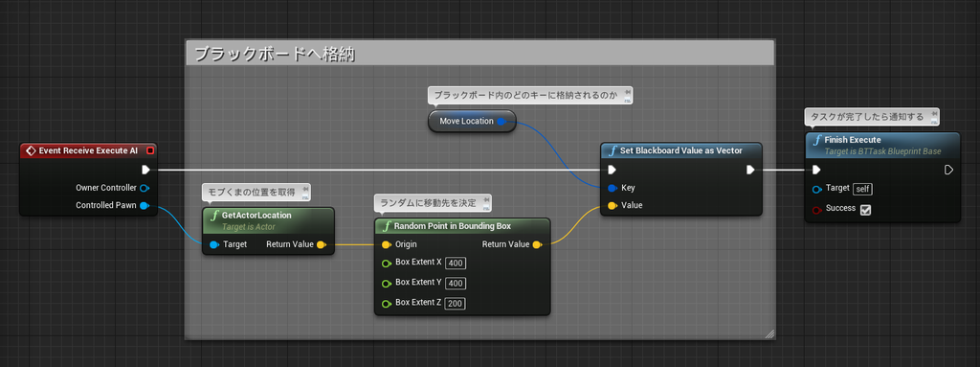This screenshot has width=980, height=367.
Task: Click the red delegate pin on the event node
Action: [150, 150]
